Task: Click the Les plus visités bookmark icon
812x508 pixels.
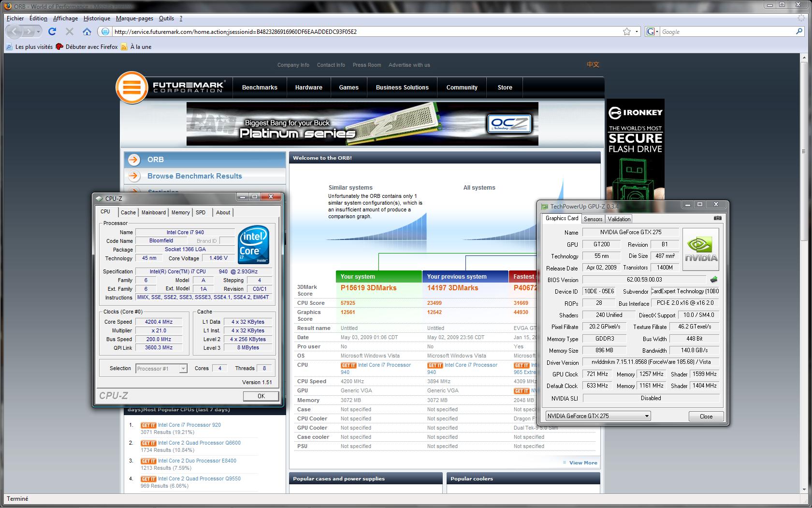Action: (x=9, y=47)
